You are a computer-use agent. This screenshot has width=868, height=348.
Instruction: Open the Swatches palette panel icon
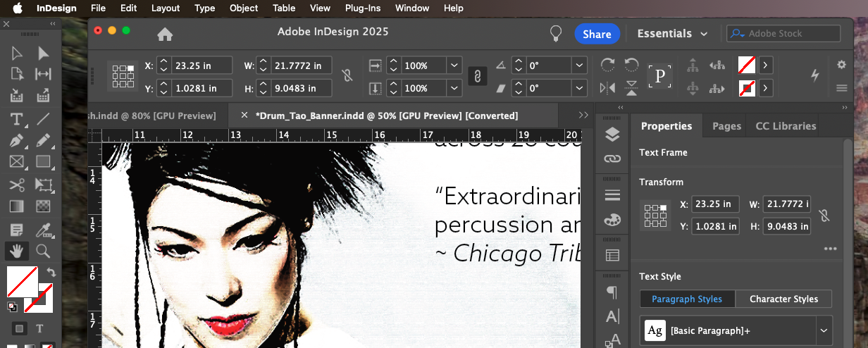[x=612, y=219]
